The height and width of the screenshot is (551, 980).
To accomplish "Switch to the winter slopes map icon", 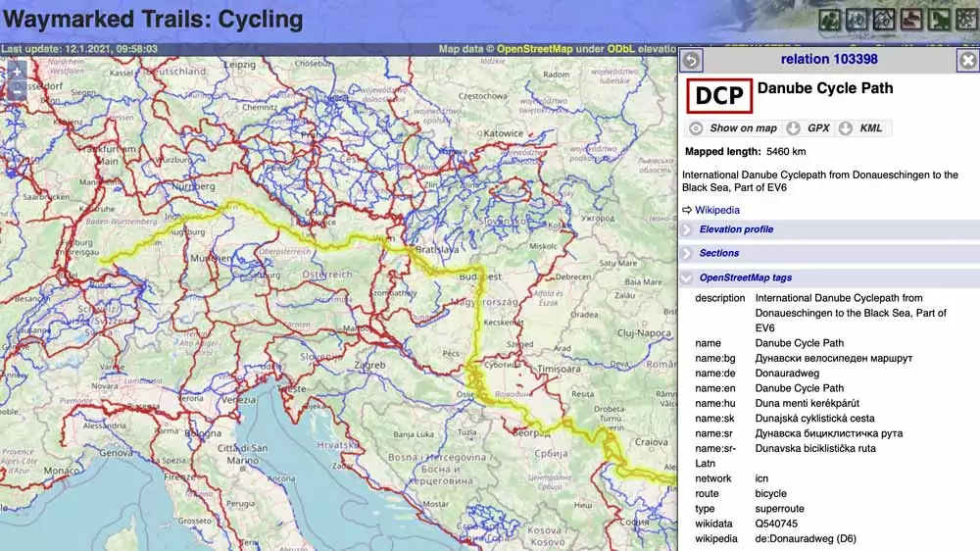I will click(x=966, y=20).
